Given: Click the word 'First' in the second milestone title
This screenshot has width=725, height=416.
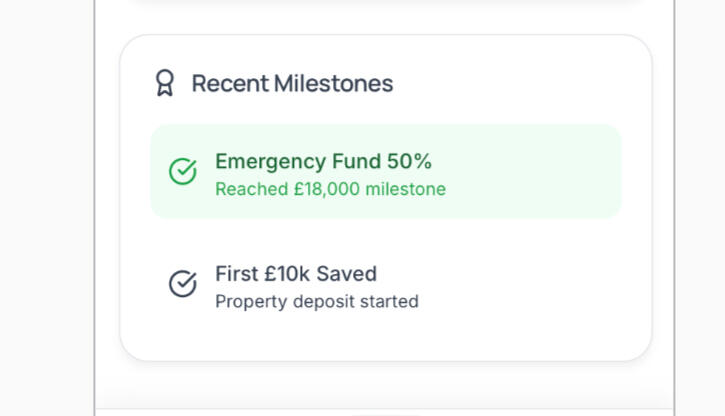Looking at the screenshot, I should (x=236, y=274).
